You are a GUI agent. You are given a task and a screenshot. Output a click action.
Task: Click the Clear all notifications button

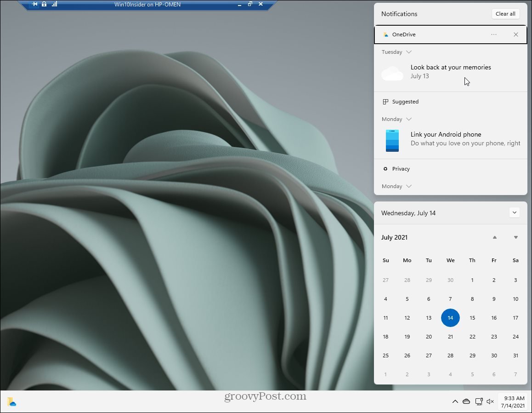[x=505, y=14]
